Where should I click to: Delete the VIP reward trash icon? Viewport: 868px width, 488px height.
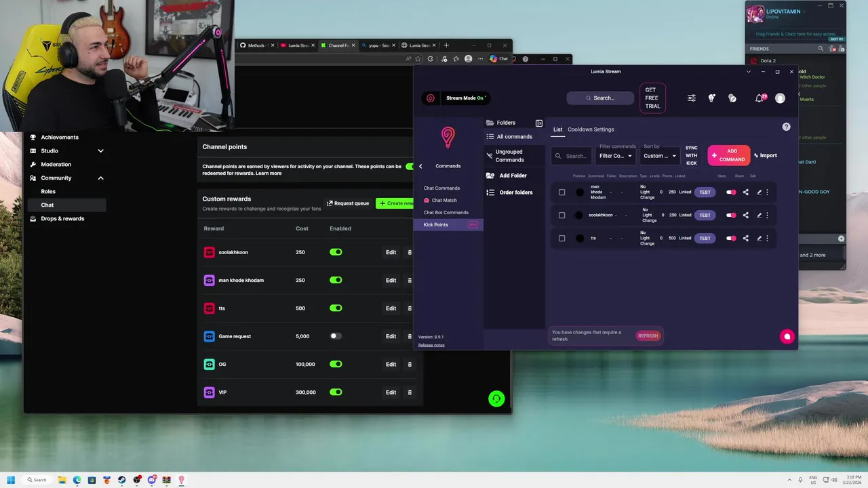click(x=410, y=392)
